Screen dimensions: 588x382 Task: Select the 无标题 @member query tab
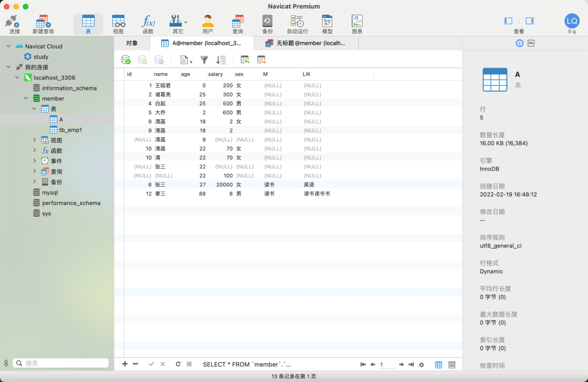tap(305, 43)
